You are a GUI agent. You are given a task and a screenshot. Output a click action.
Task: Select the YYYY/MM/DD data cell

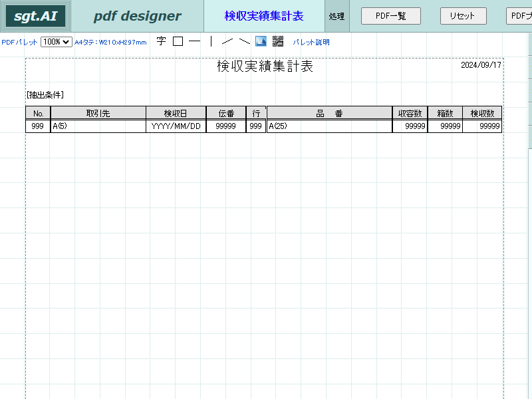click(176, 126)
